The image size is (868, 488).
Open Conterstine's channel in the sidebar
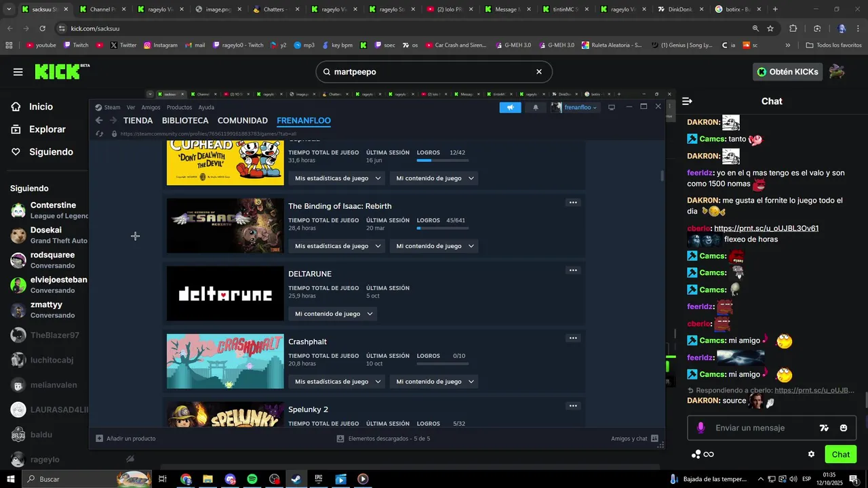coord(49,210)
